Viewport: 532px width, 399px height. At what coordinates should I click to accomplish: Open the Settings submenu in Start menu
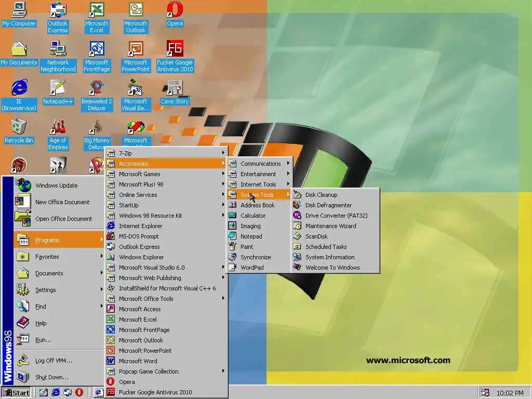59,290
